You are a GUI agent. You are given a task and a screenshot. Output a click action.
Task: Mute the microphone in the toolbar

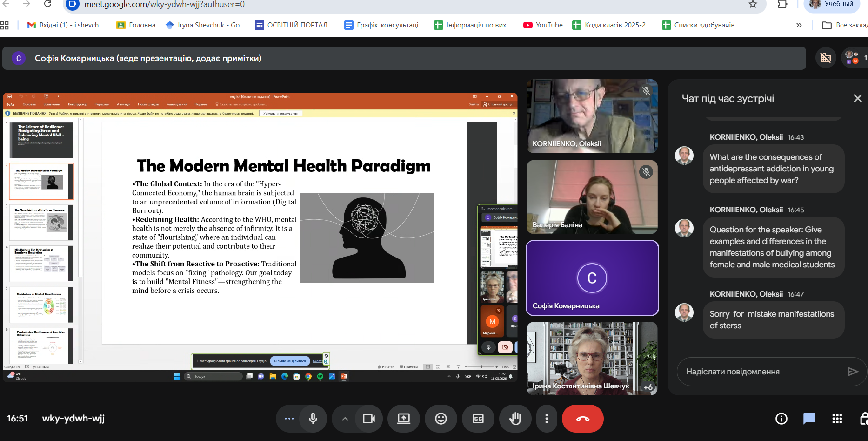(x=313, y=419)
